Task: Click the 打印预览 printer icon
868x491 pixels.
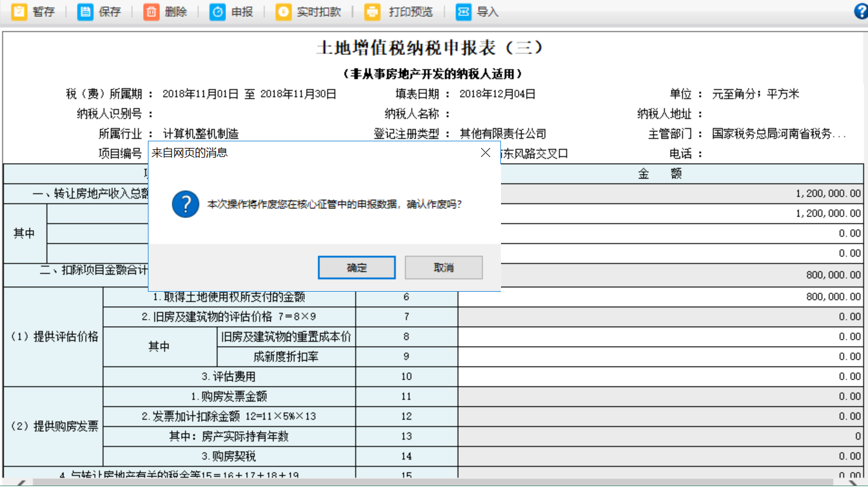Action: point(373,11)
